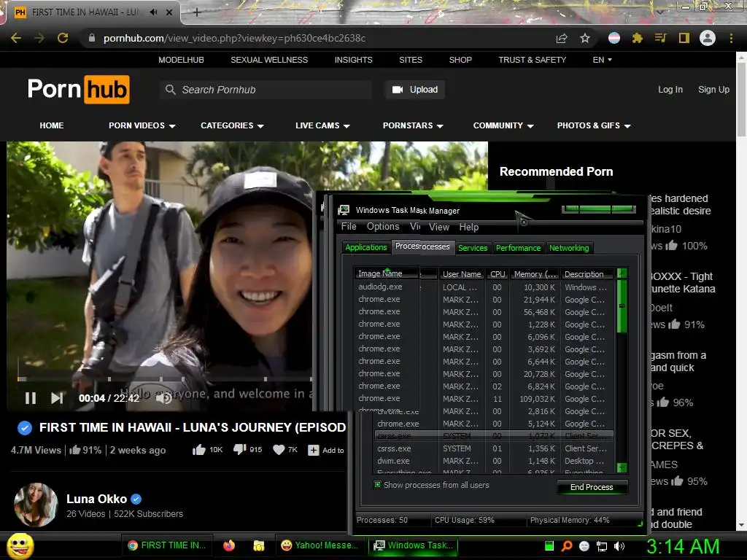Click the Windows Task Manager taskbar button

pos(413,545)
